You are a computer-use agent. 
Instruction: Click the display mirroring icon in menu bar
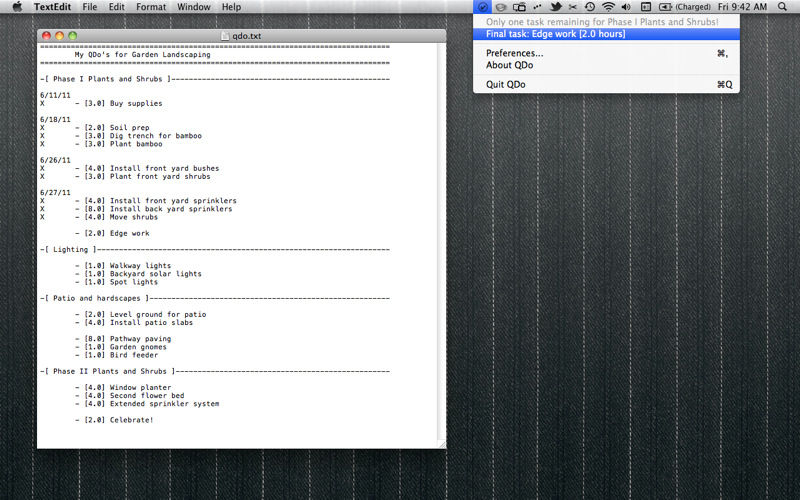click(x=519, y=7)
